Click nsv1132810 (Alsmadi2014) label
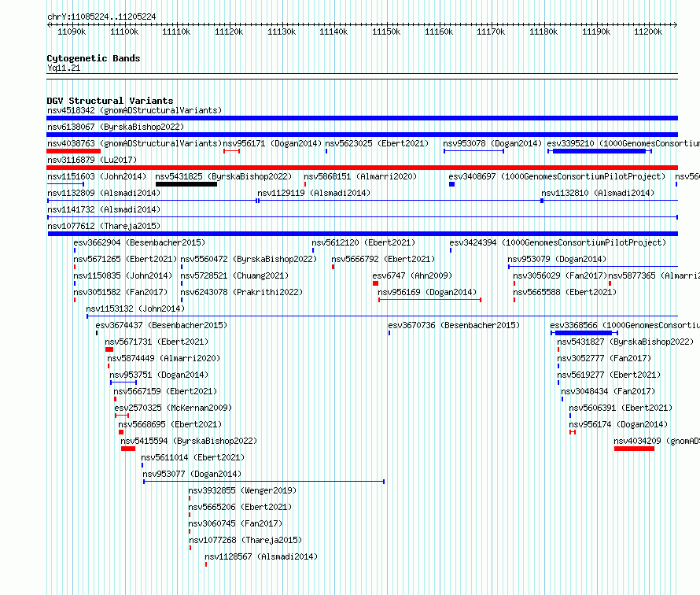The image size is (700, 595). click(598, 193)
